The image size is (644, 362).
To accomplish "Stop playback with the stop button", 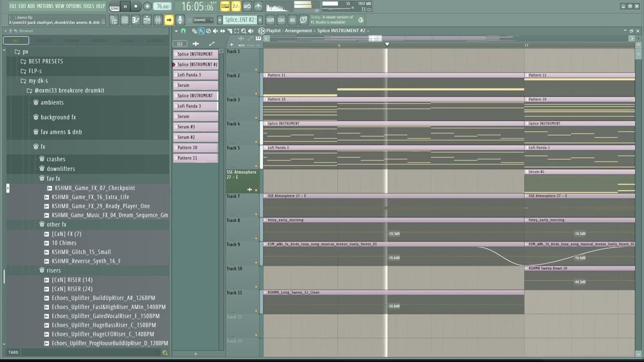I will [x=135, y=7].
